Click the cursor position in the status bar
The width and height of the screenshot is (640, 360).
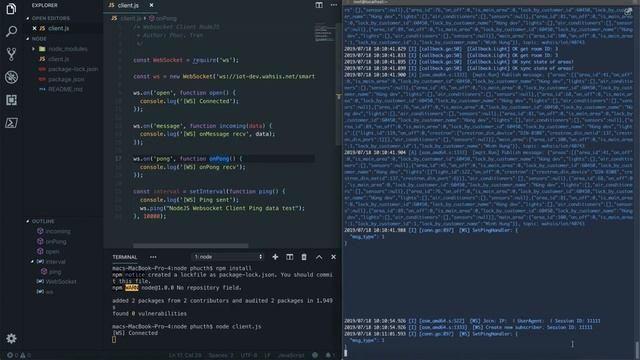pyautogui.click(x=185, y=356)
